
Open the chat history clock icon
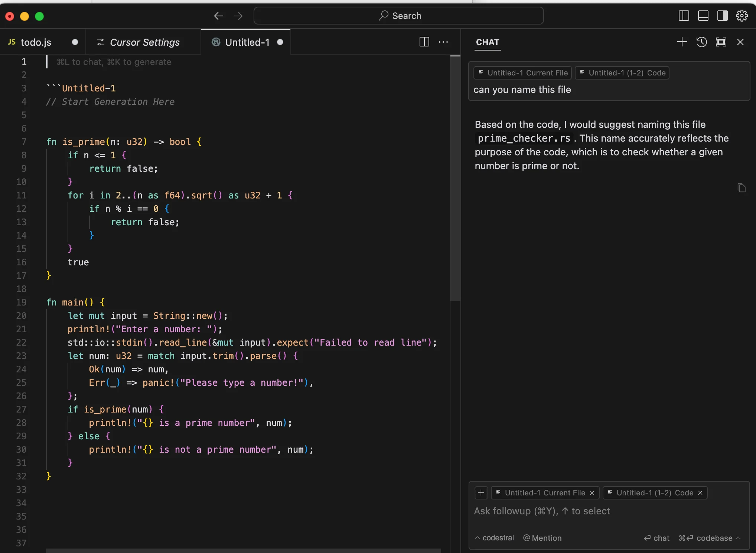click(701, 42)
